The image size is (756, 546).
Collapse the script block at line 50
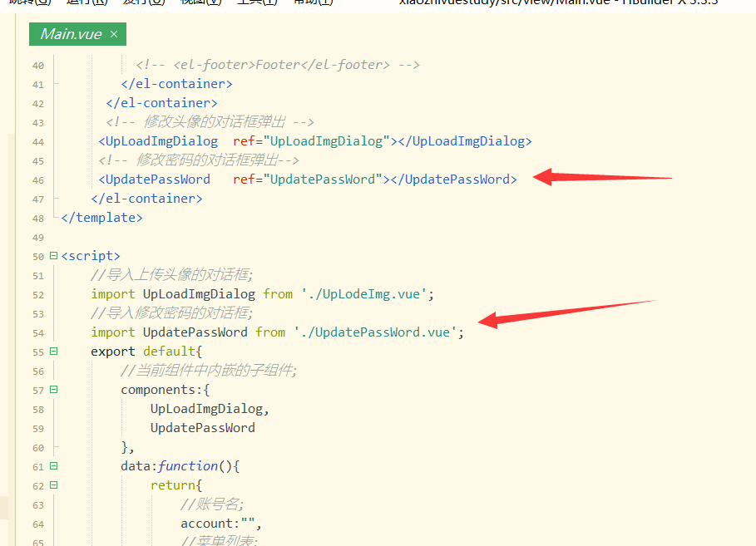point(54,256)
